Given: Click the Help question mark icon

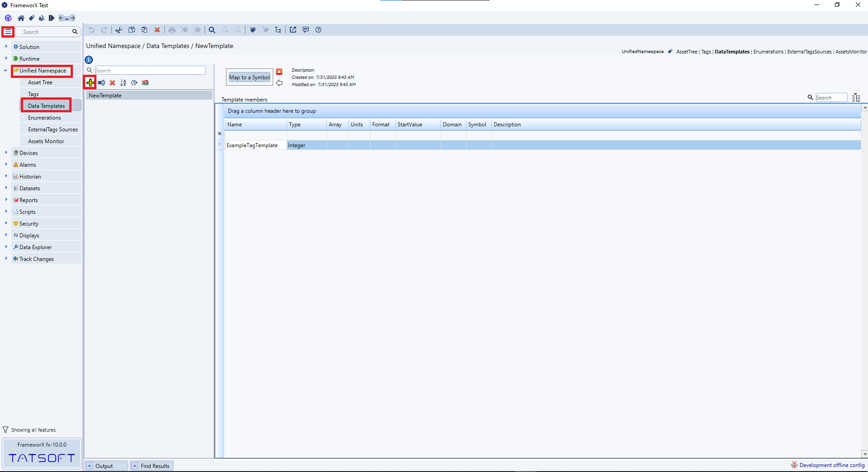Looking at the screenshot, I should click(x=318, y=30).
